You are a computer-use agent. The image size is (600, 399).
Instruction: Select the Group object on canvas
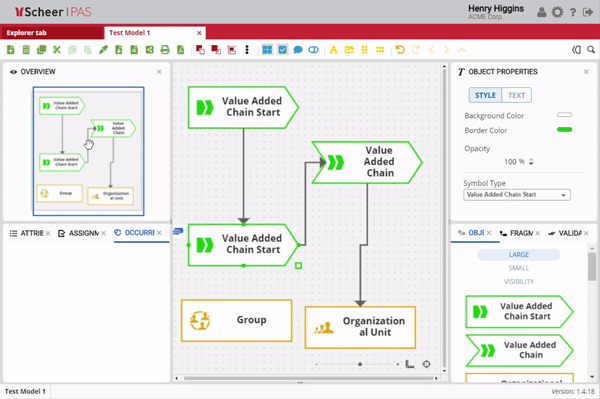click(x=236, y=321)
